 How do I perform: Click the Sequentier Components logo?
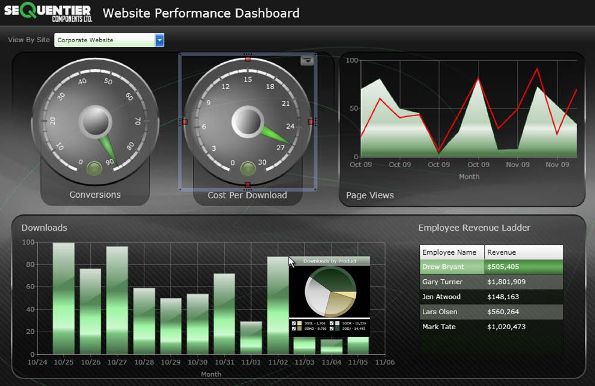(48, 13)
